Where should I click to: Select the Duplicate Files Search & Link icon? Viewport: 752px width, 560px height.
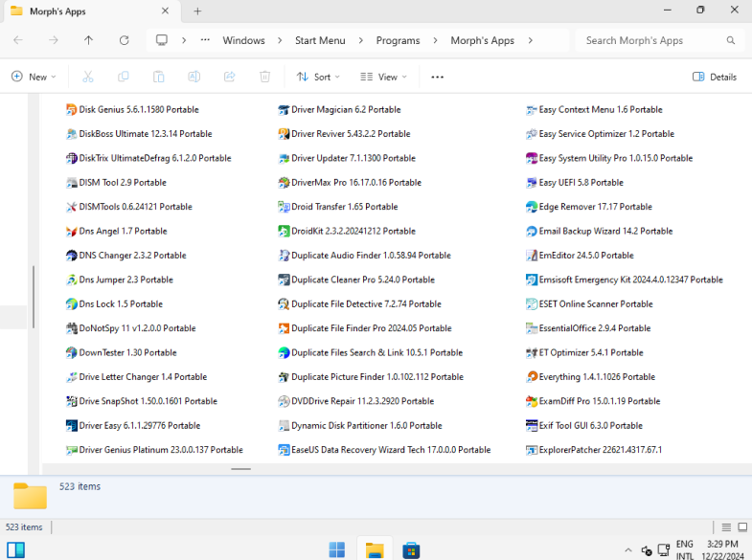click(284, 352)
